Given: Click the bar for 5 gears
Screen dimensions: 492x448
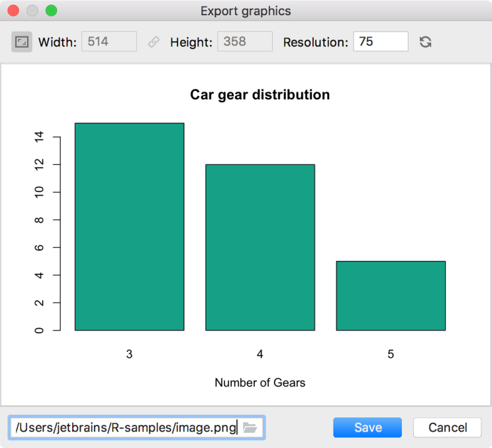Looking at the screenshot, I should click(x=391, y=296).
